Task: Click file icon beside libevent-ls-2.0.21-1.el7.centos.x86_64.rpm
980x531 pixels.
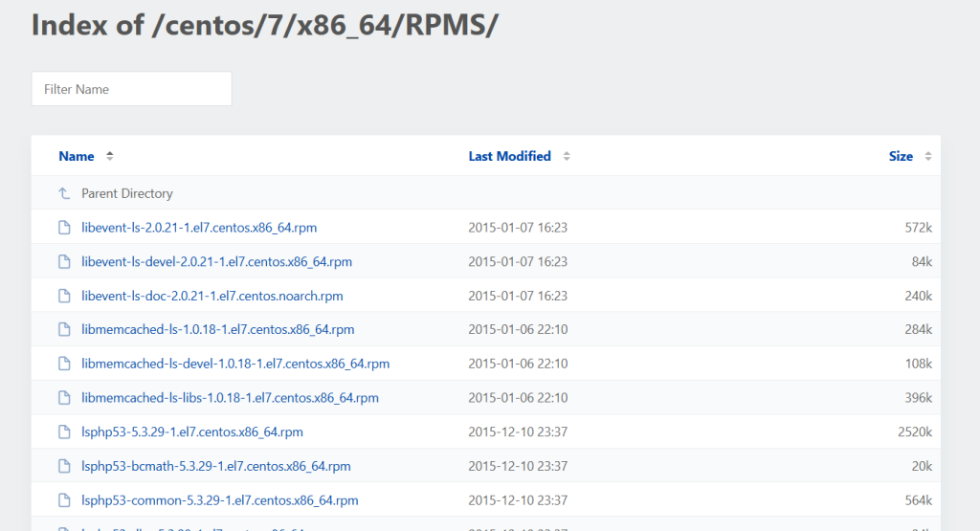Action: (64, 228)
